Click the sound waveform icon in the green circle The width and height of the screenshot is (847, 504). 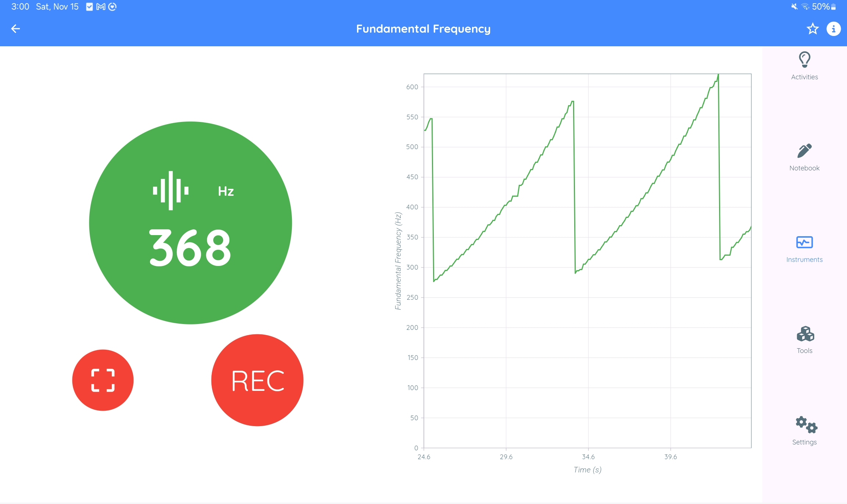[171, 190]
